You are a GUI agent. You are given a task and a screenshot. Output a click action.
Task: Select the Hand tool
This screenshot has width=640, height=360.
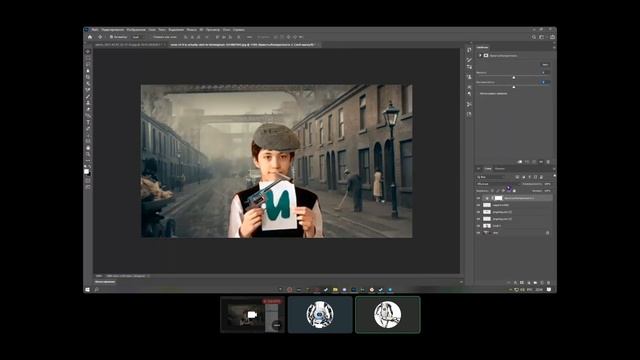(88, 148)
